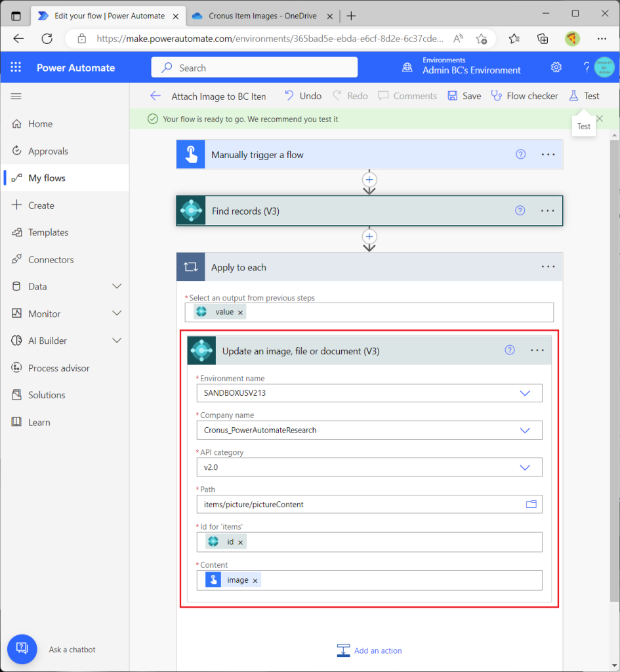Remove the image token from Content field
This screenshot has width=620, height=672.
pos(255,581)
